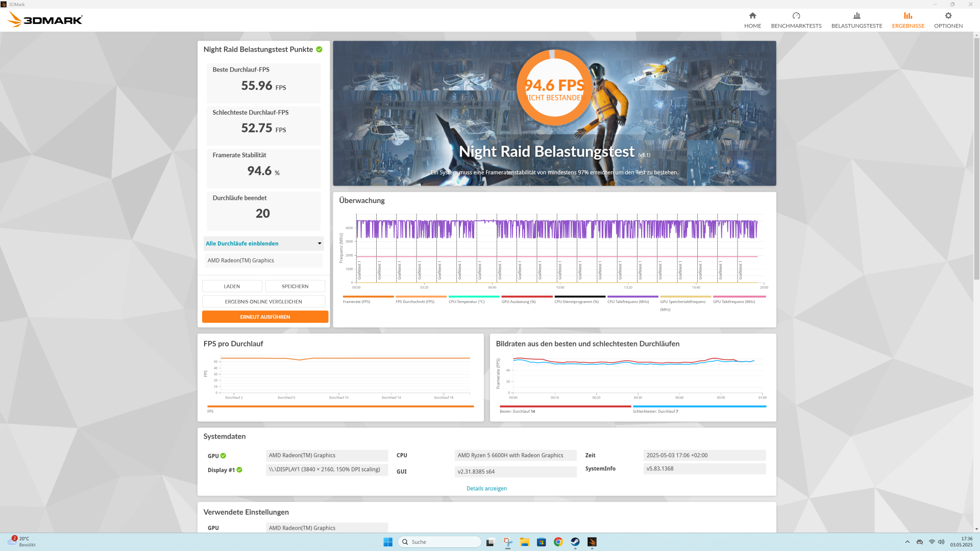Click Ergebnis online vergleichen button
This screenshot has height=551, width=980.
pyautogui.click(x=263, y=302)
